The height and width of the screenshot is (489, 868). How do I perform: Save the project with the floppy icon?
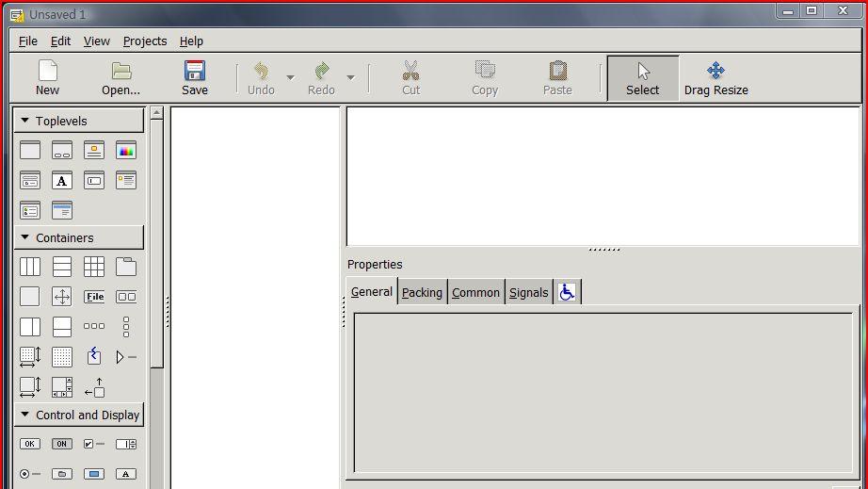195,78
